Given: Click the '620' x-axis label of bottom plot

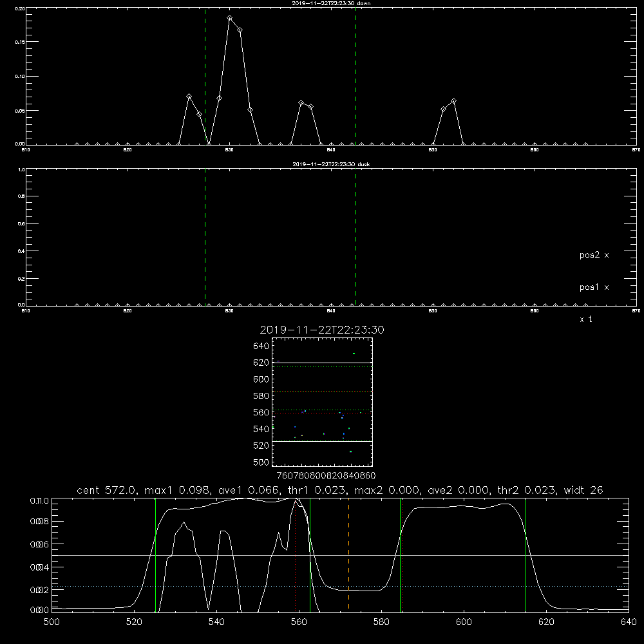Looking at the screenshot, I should 546,622.
